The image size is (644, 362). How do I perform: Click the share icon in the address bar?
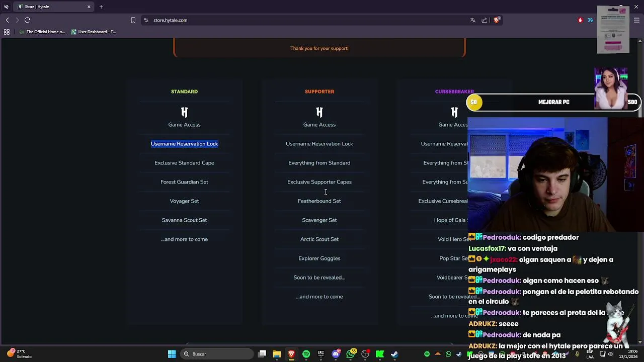click(485, 20)
